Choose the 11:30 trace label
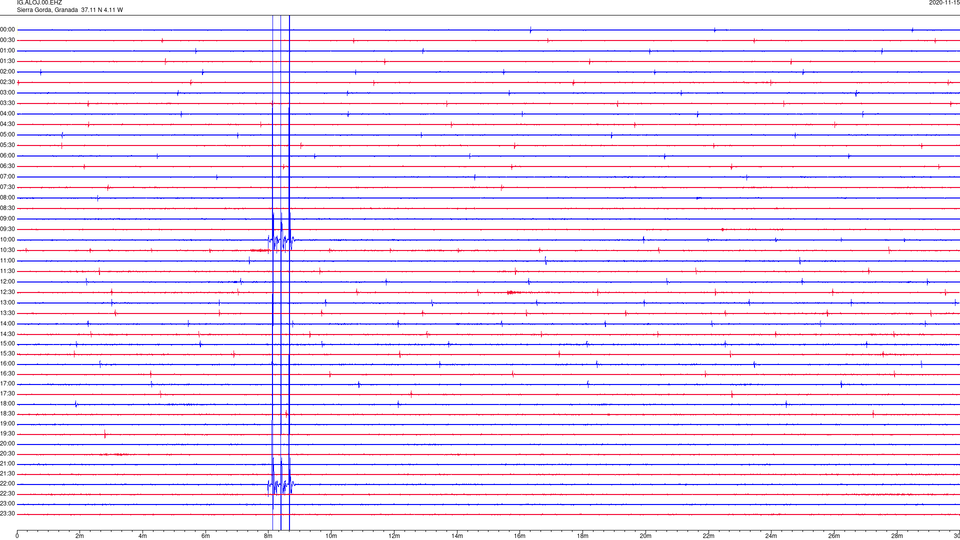 click(x=8, y=271)
